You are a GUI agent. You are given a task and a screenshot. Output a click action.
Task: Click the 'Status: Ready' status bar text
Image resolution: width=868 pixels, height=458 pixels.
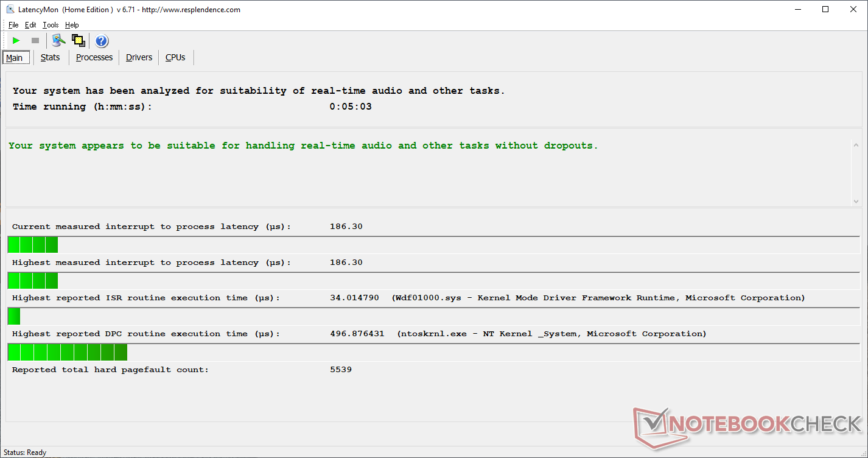tap(25, 453)
